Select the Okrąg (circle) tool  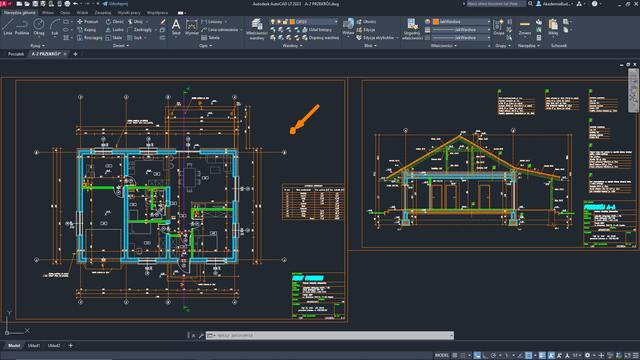39,27
